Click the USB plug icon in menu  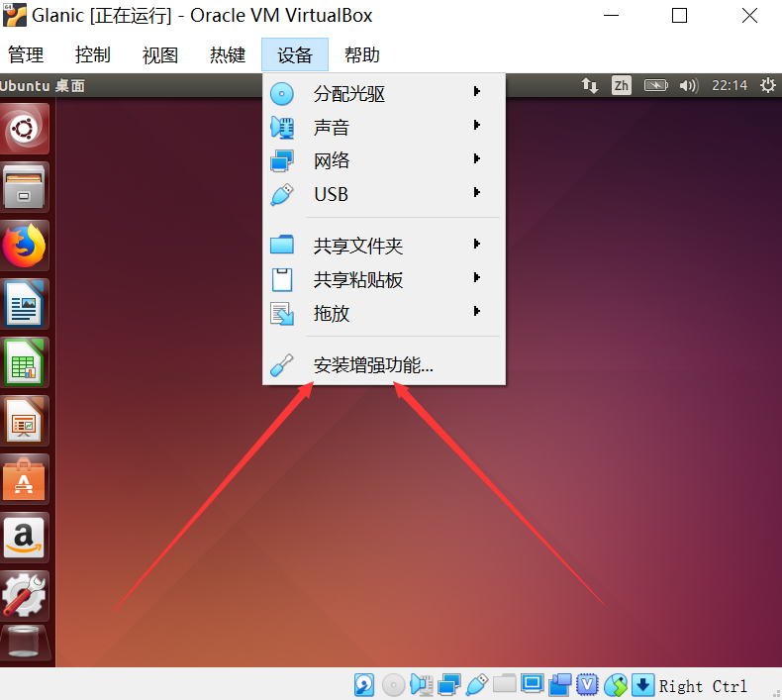pos(282,195)
